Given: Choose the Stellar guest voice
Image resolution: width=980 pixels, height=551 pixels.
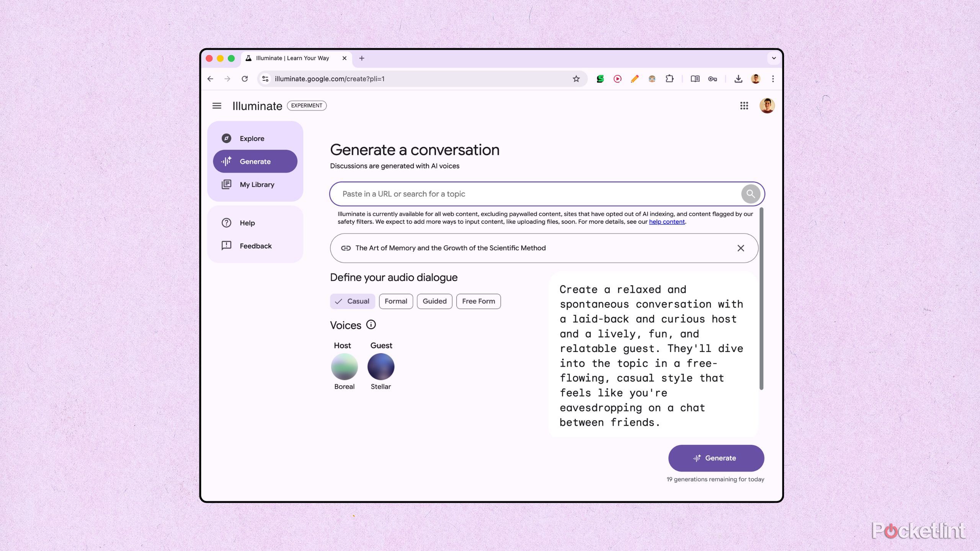Looking at the screenshot, I should [381, 367].
